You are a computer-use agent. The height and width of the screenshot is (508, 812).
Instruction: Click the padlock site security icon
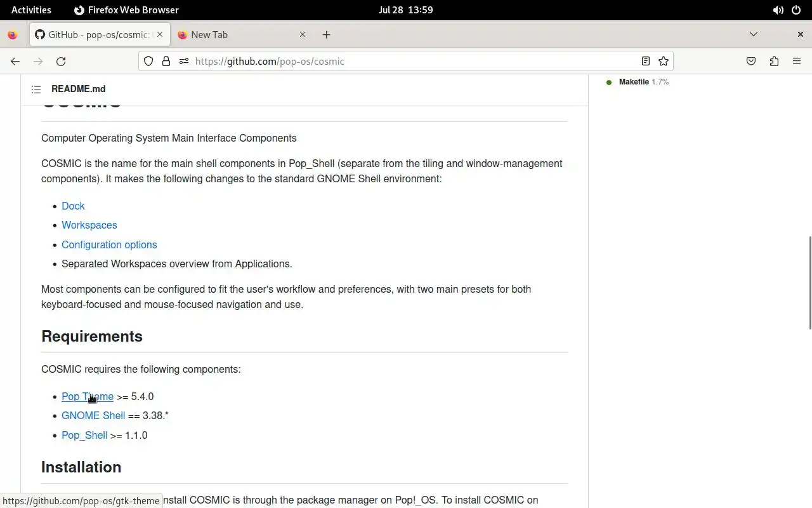click(x=166, y=62)
